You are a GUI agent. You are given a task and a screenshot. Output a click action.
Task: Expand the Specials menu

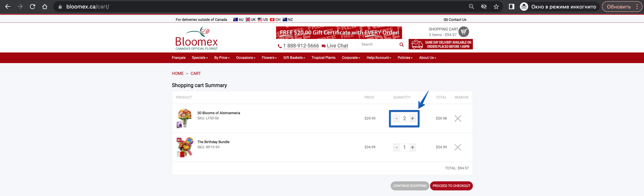click(x=200, y=58)
